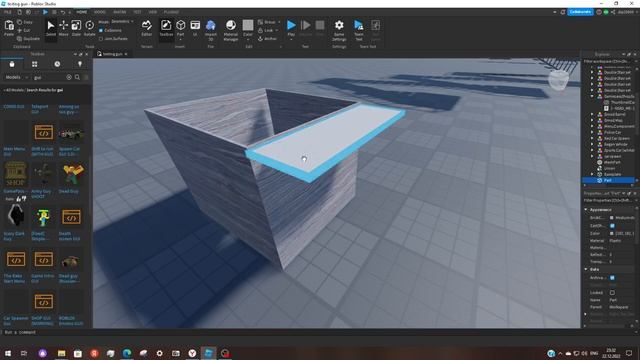The width and height of the screenshot is (640, 360).
Task: Click the Group button
Action: tap(267, 22)
